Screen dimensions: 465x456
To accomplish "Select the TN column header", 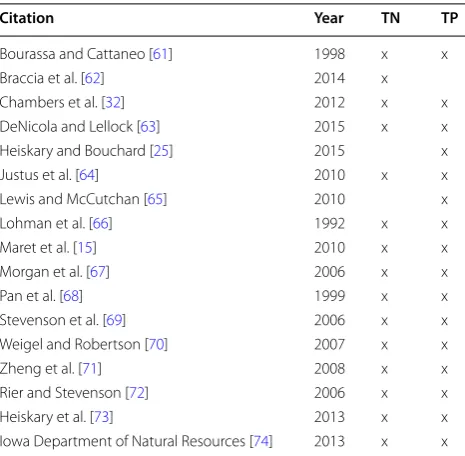I will click(390, 18).
